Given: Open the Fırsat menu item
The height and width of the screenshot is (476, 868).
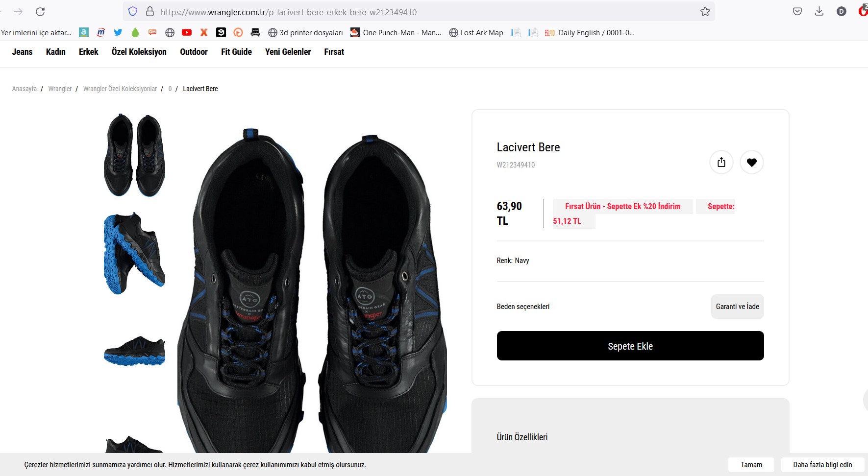Looking at the screenshot, I should point(334,52).
